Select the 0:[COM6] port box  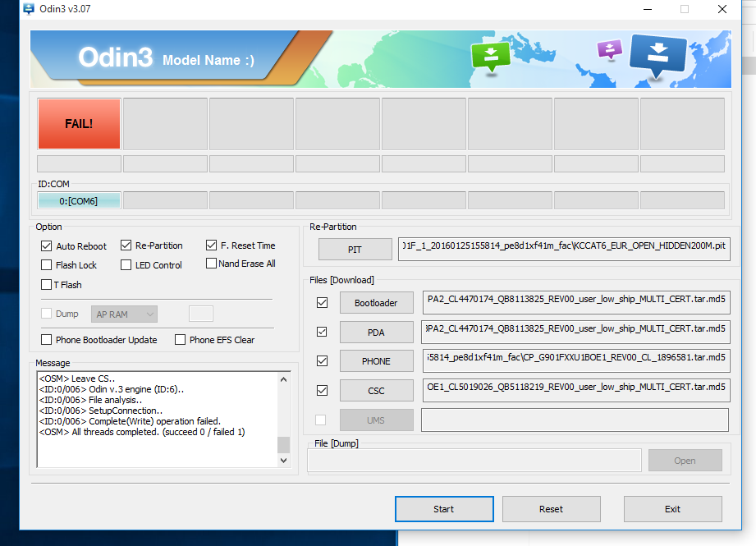(x=79, y=200)
